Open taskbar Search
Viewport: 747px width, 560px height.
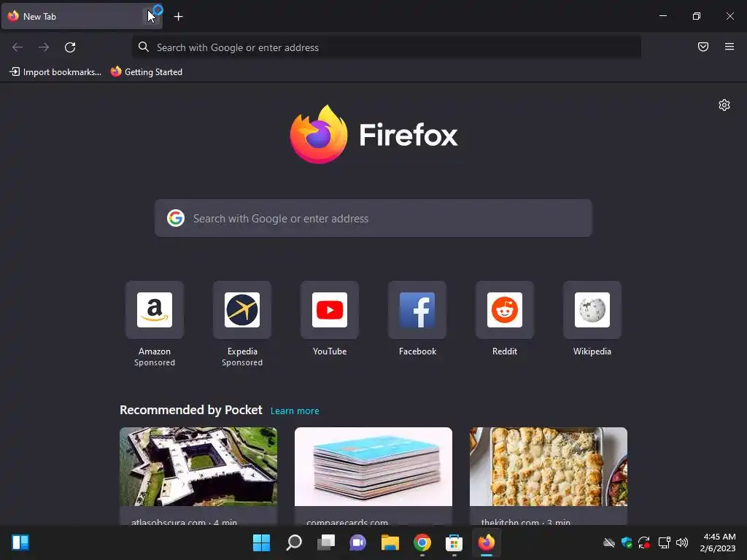coord(294,542)
